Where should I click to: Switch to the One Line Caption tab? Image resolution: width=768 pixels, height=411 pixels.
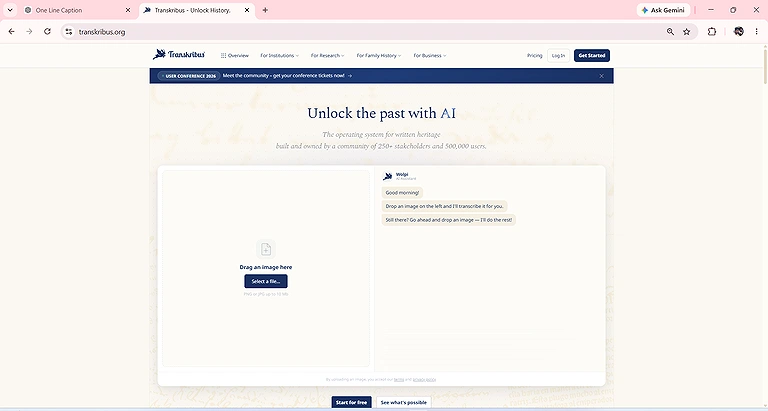point(78,10)
